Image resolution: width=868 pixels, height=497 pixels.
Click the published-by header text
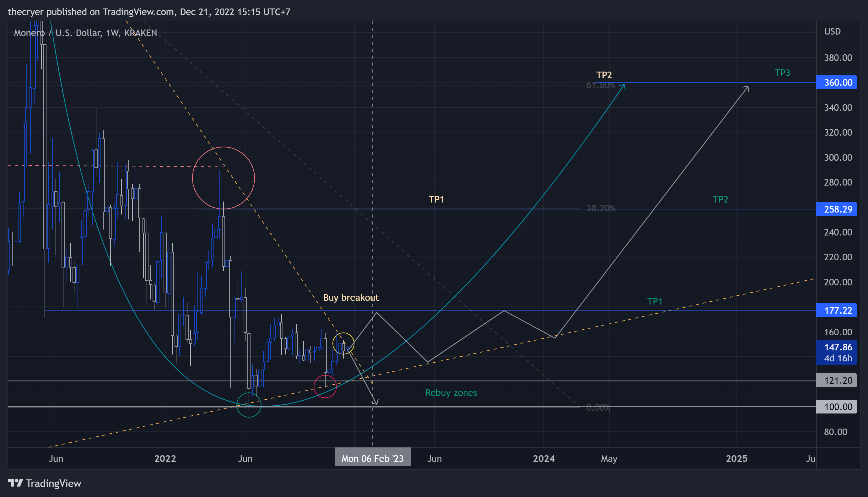(x=149, y=12)
